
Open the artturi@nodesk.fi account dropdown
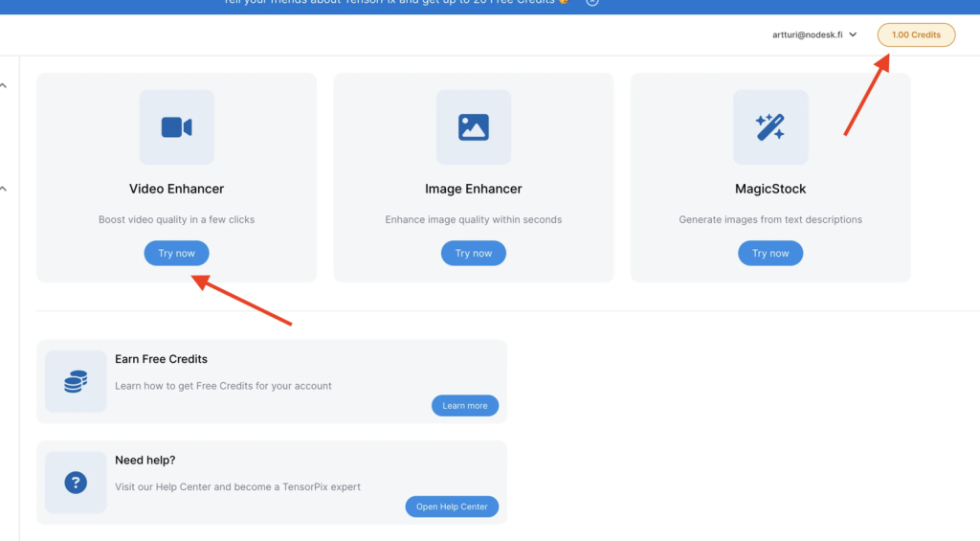813,34
